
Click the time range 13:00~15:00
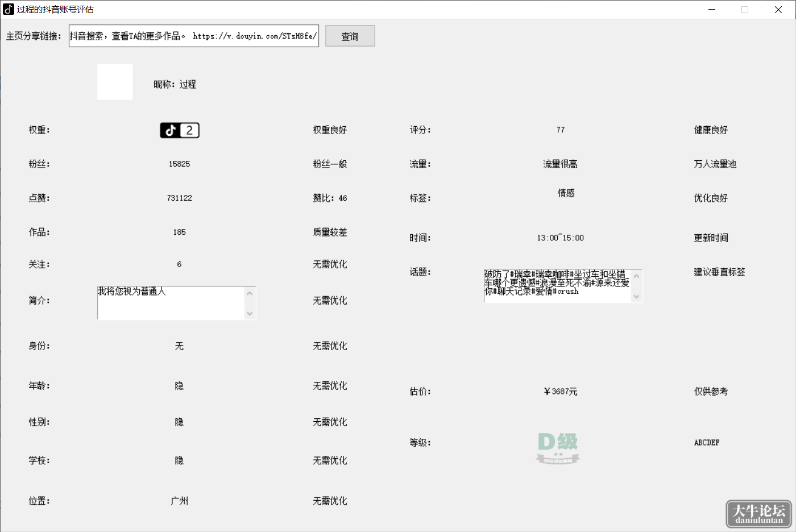pyautogui.click(x=561, y=238)
